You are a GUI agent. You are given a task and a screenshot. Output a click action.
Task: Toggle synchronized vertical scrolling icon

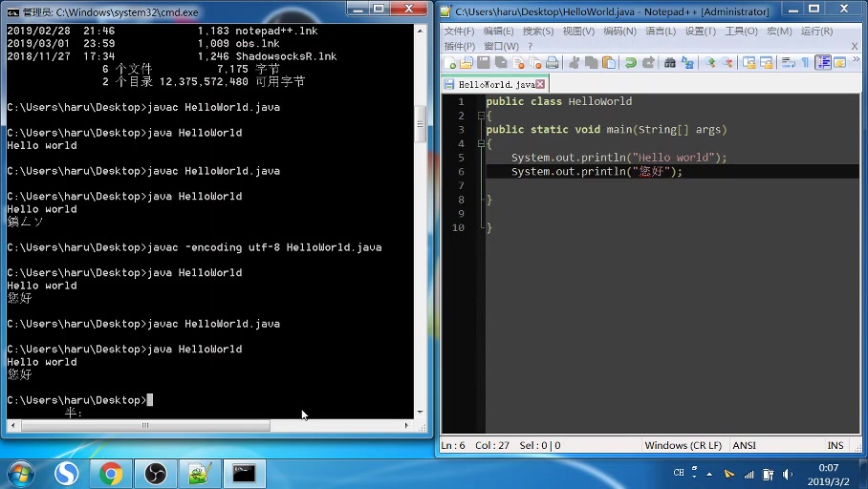point(749,62)
